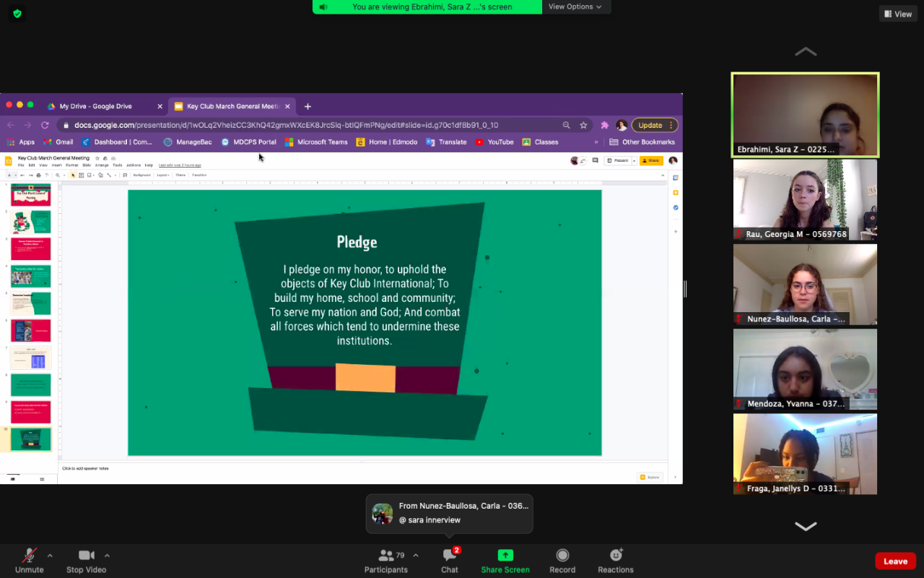
Task: Open the ManageBac bookmark
Action: click(188, 142)
